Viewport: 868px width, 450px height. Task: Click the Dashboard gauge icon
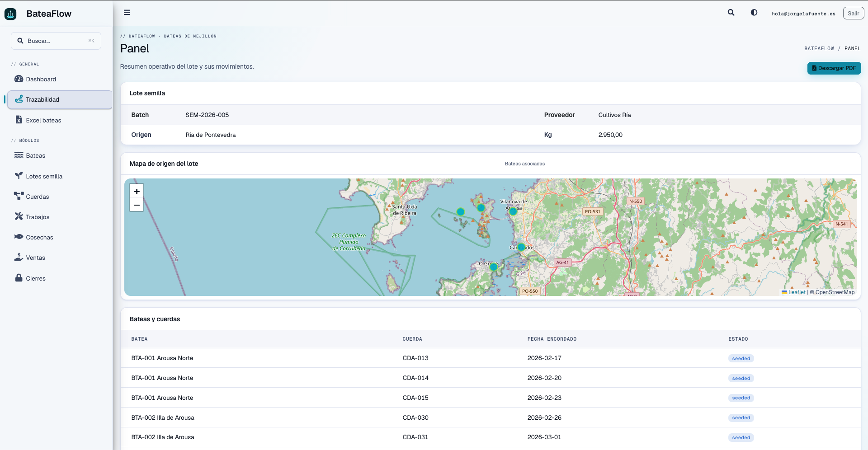coord(19,79)
